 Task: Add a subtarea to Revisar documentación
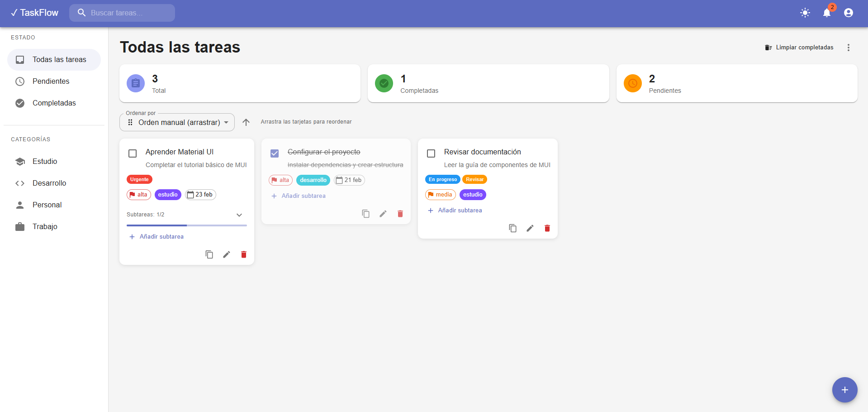tap(455, 210)
